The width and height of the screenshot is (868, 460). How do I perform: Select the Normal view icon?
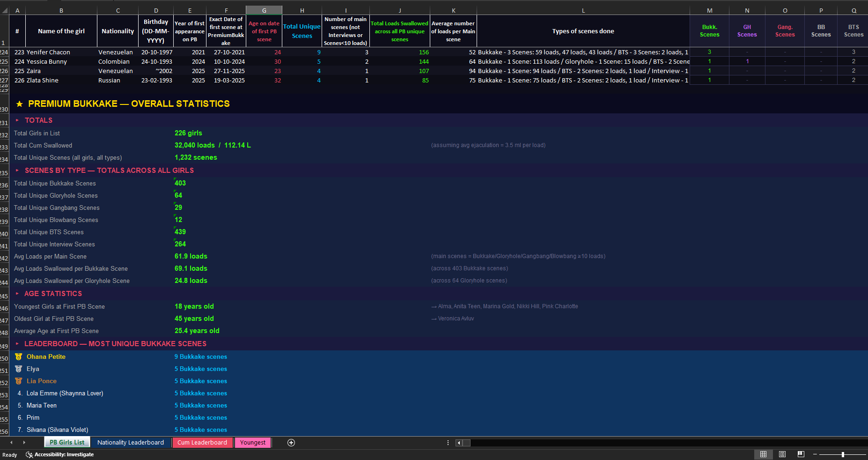763,454
